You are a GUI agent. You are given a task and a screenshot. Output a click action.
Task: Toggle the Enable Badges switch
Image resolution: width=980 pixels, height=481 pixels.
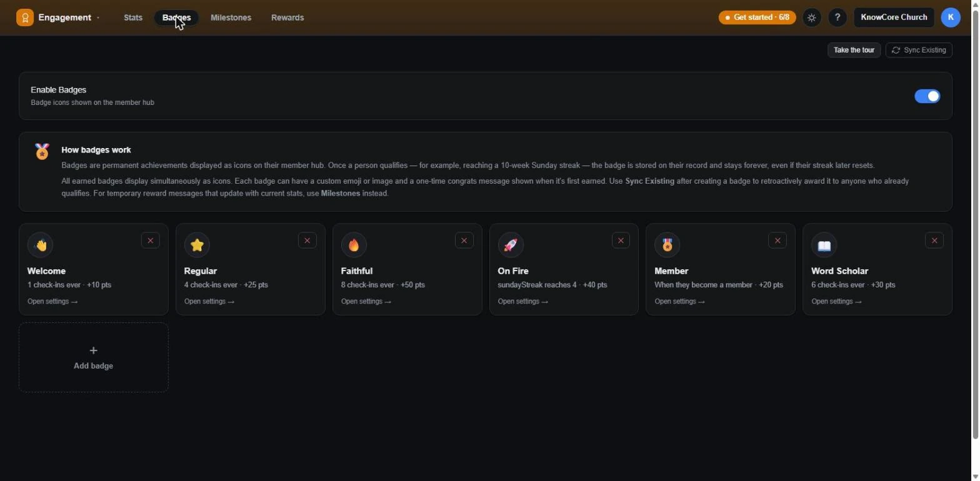pyautogui.click(x=927, y=96)
